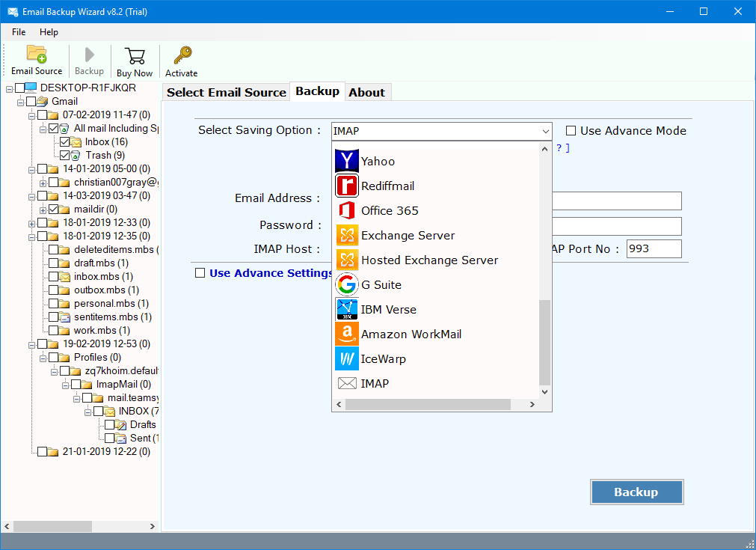The width and height of the screenshot is (756, 550).
Task: Select the Yahoo icon in the list
Action: [x=347, y=161]
